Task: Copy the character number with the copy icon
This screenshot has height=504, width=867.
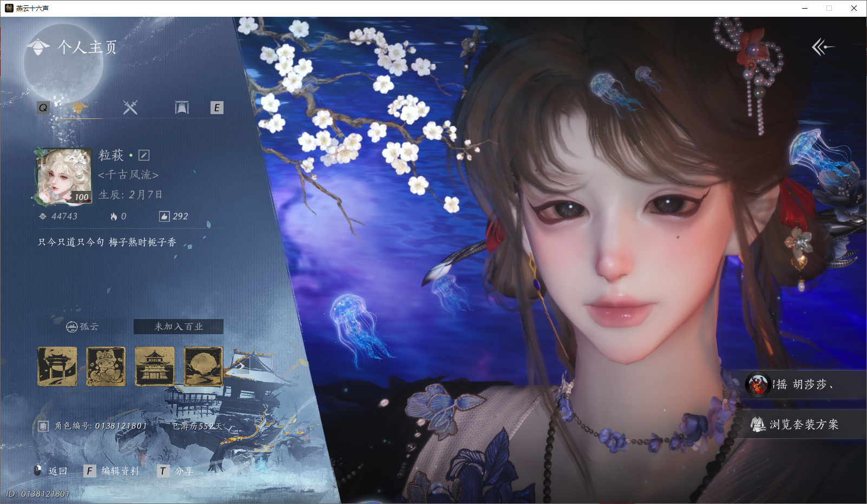Action: [43, 426]
